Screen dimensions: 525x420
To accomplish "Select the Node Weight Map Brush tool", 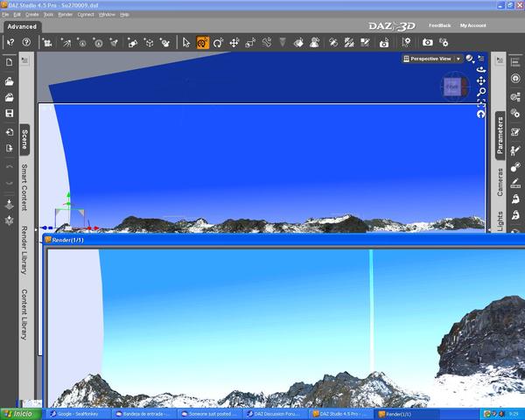I will pos(365,43).
